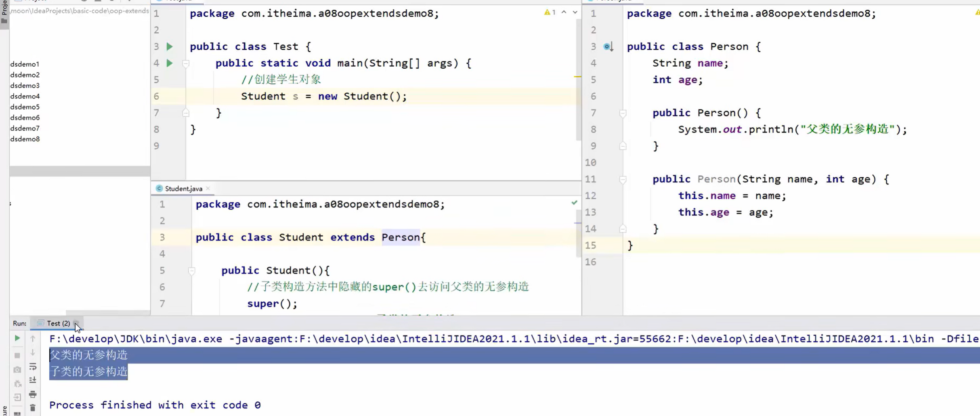This screenshot has height=416, width=980.
Task: Collapse the Student constructor fold
Action: click(x=192, y=271)
